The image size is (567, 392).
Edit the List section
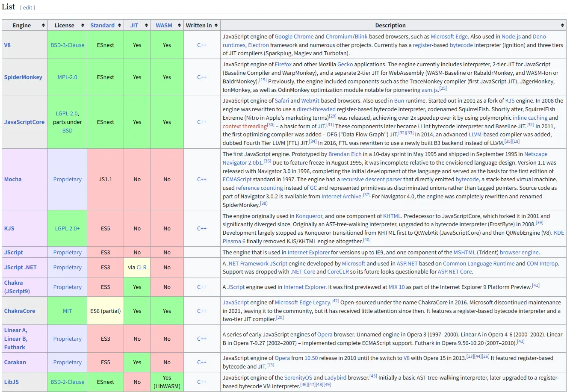tap(27, 8)
